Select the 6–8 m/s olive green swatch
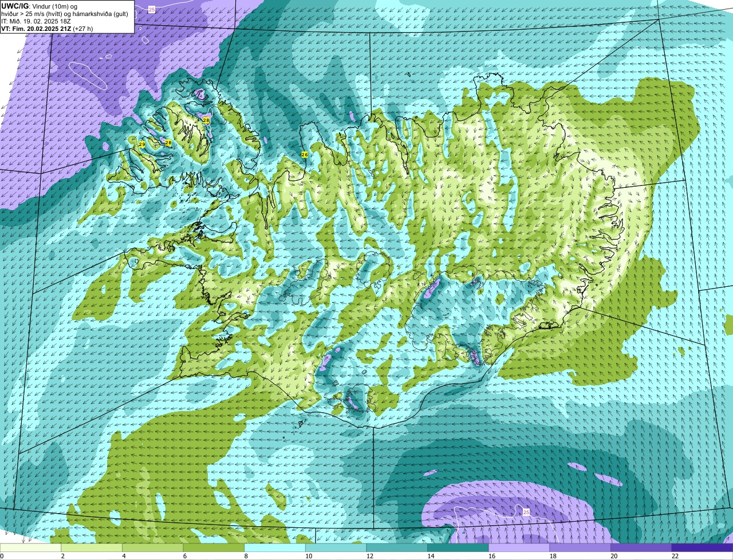733x560 pixels. pos(214,548)
